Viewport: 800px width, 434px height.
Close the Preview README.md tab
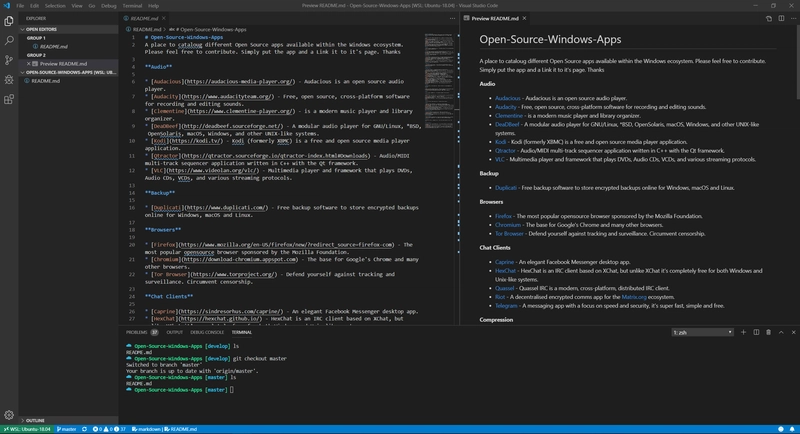pos(524,18)
